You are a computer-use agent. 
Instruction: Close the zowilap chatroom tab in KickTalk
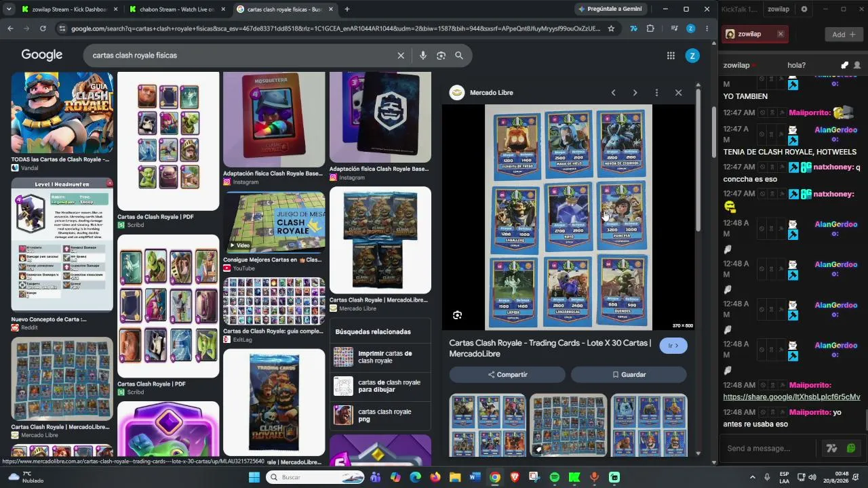tap(781, 34)
